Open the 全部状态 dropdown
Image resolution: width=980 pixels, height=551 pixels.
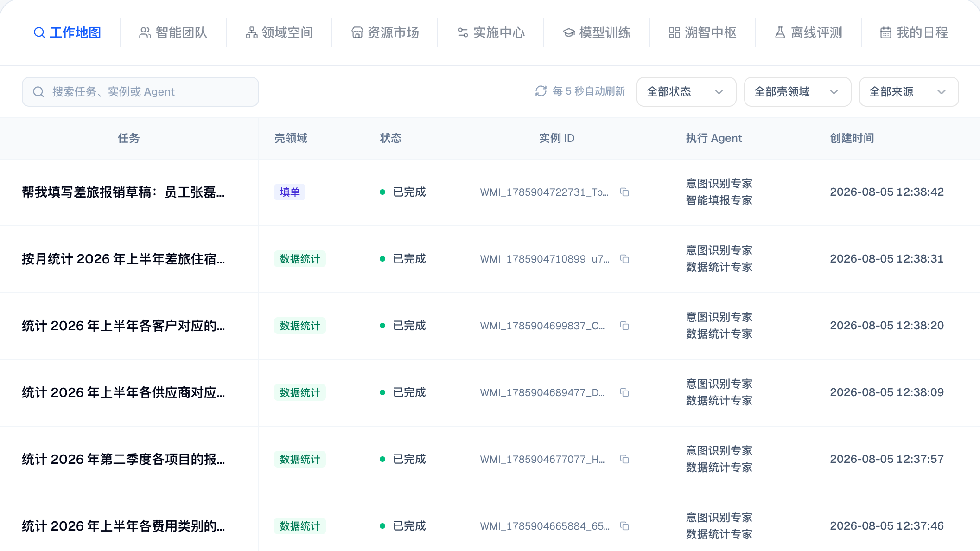[x=686, y=92]
